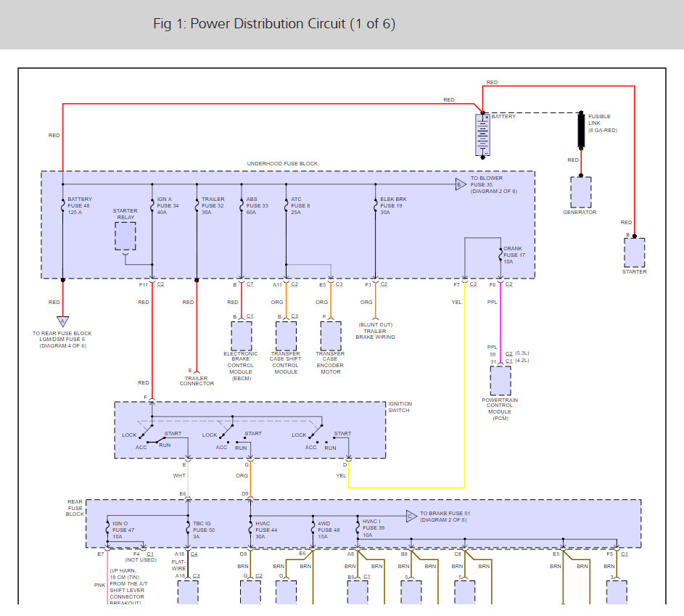Click the 'TRAILER CONNECTOR' label
The width and height of the screenshot is (684, 616).
point(197,381)
